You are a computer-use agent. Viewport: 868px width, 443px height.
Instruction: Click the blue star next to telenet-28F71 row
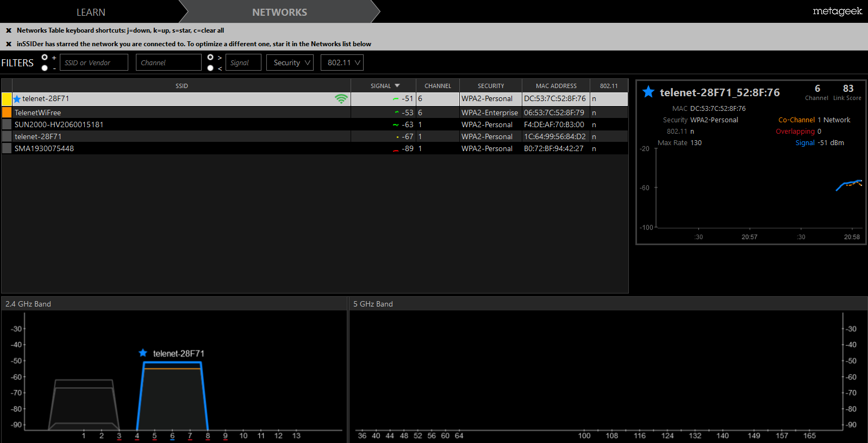[x=17, y=99]
